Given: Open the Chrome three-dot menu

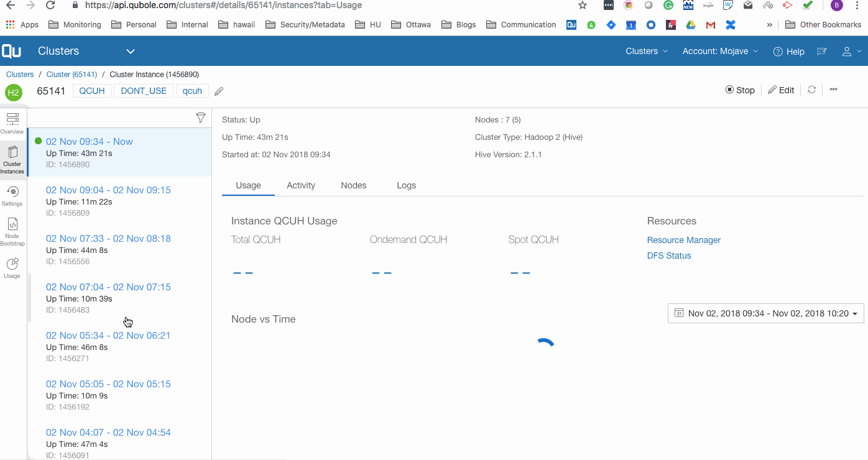Looking at the screenshot, I should tap(859, 6).
